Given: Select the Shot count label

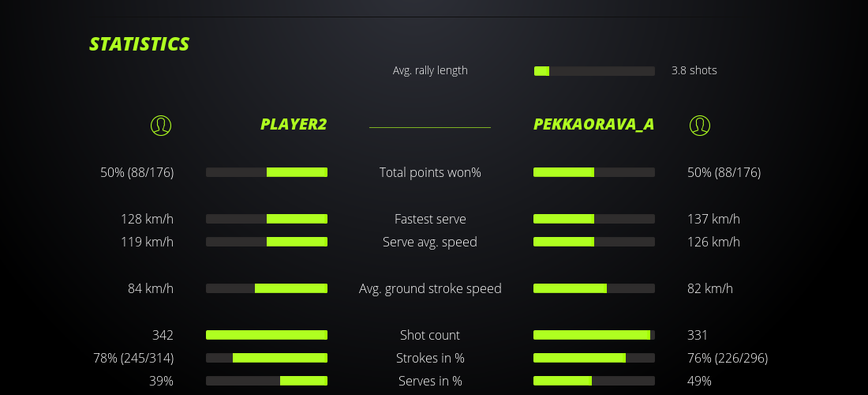Looking at the screenshot, I should (x=430, y=335).
